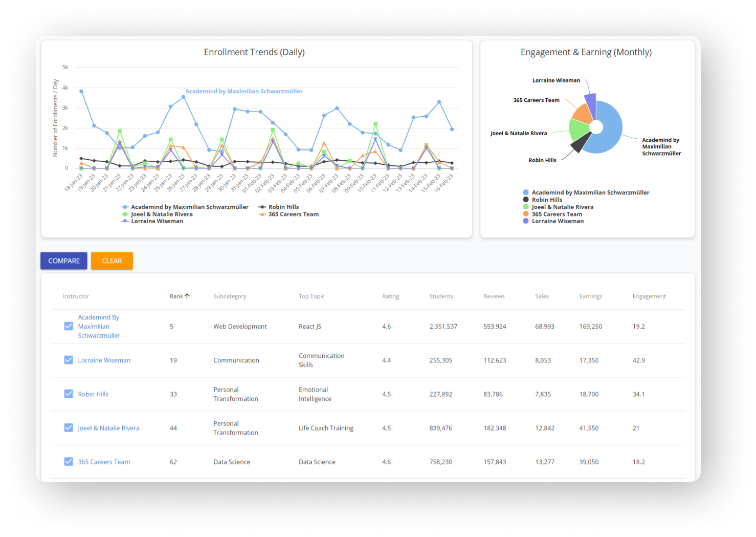Toggle 365 Careers Team line legend marker
Viewport: 756px width, 537px height.
click(262, 214)
